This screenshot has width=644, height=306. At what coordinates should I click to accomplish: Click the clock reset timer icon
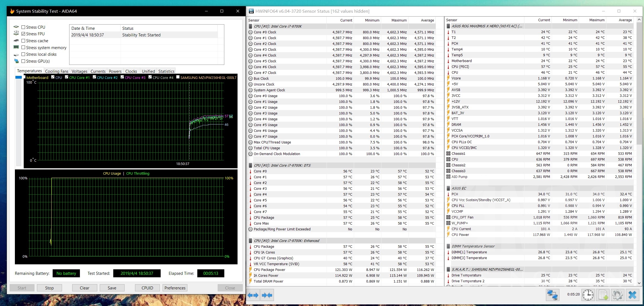click(588, 295)
